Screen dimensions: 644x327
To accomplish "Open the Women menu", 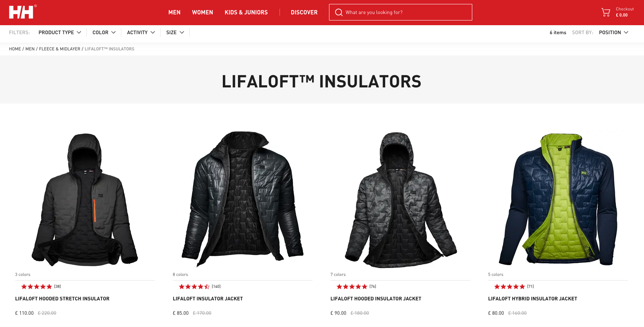I will click(x=202, y=13).
